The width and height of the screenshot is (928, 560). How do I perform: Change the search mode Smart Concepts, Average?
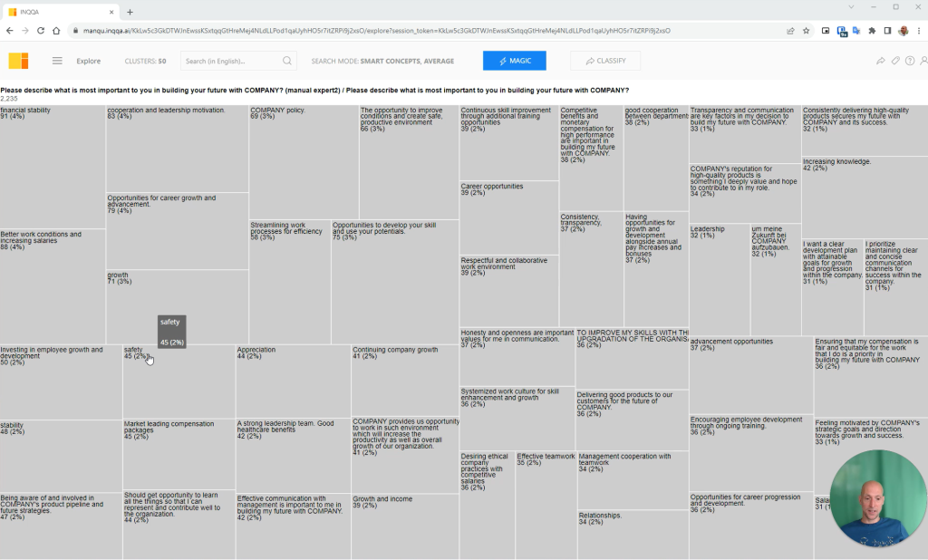click(x=382, y=61)
